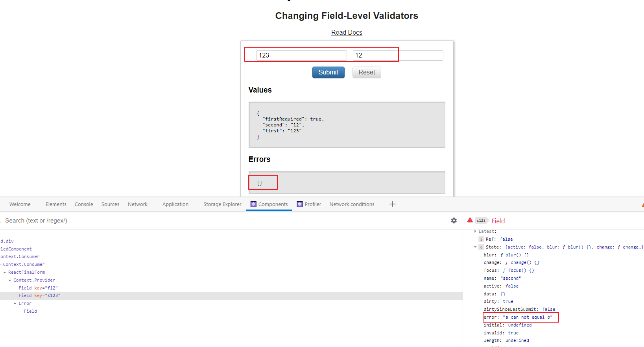Open React DevTools settings gear
The width and height of the screenshot is (644, 347).
tap(454, 221)
